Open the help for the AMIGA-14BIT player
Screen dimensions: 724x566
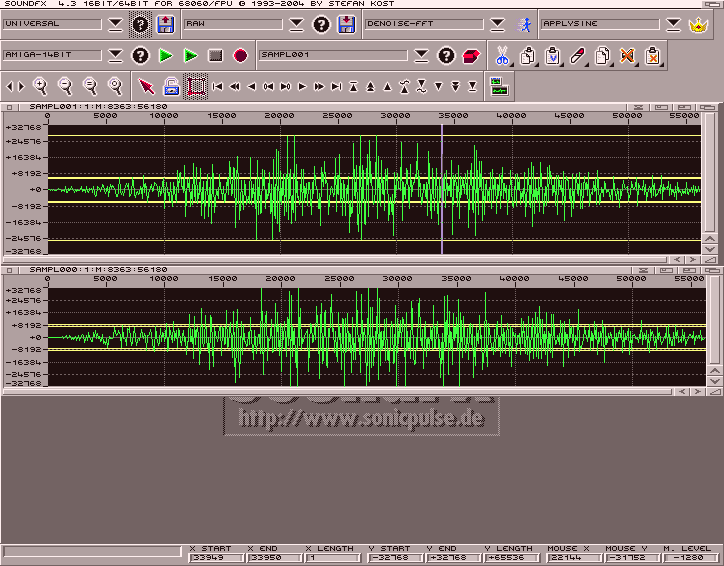(140, 55)
